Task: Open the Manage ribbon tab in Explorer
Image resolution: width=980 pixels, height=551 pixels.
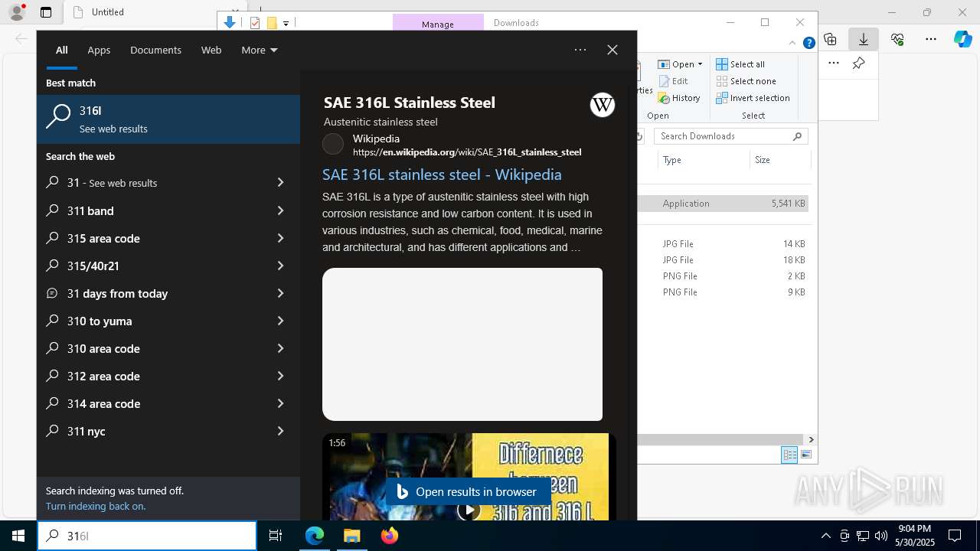Action: [438, 23]
